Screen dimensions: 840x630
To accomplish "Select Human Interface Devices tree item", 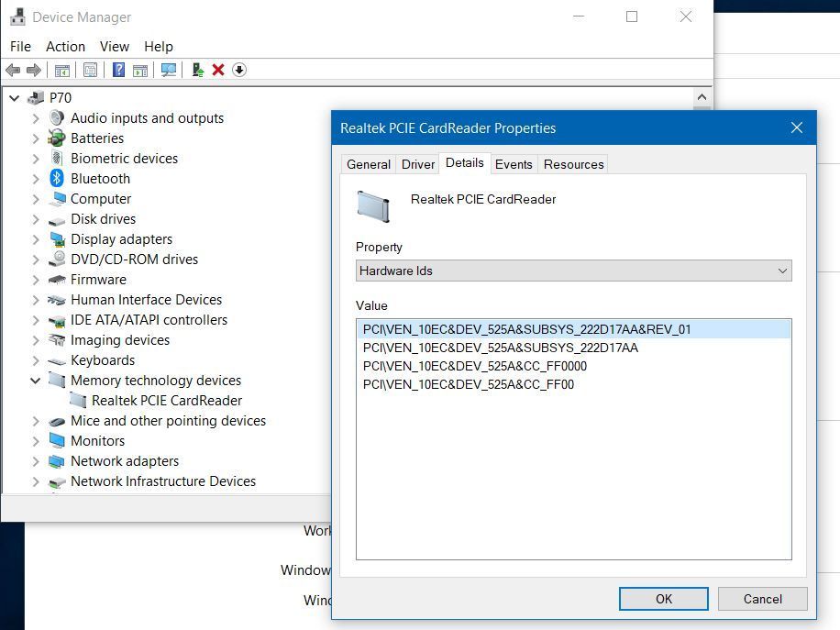I will [x=146, y=300].
